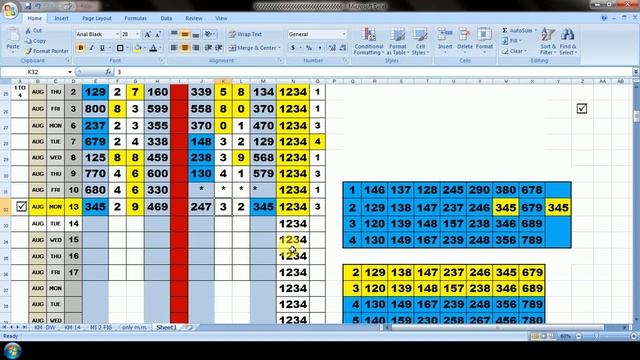
Task: Align text right
Action: pos(196,48)
